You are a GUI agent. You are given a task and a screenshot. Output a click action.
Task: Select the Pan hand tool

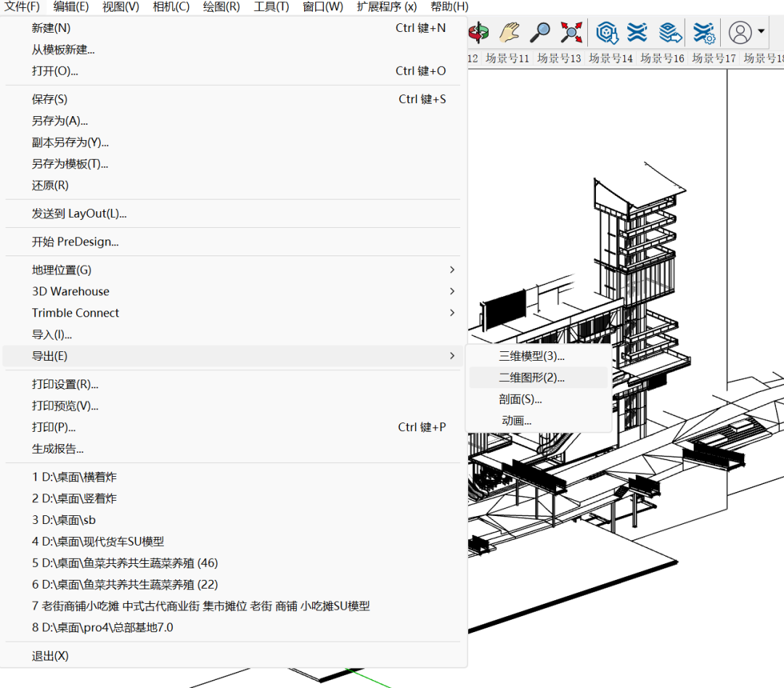coord(509,33)
